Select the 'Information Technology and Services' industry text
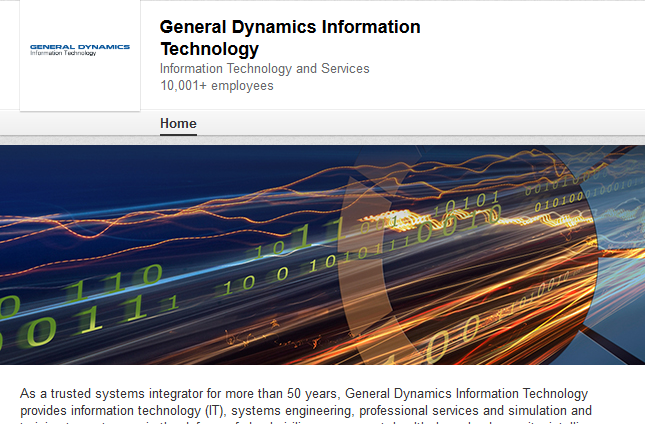Screen dimensions: 645x424 pyautogui.click(x=264, y=69)
